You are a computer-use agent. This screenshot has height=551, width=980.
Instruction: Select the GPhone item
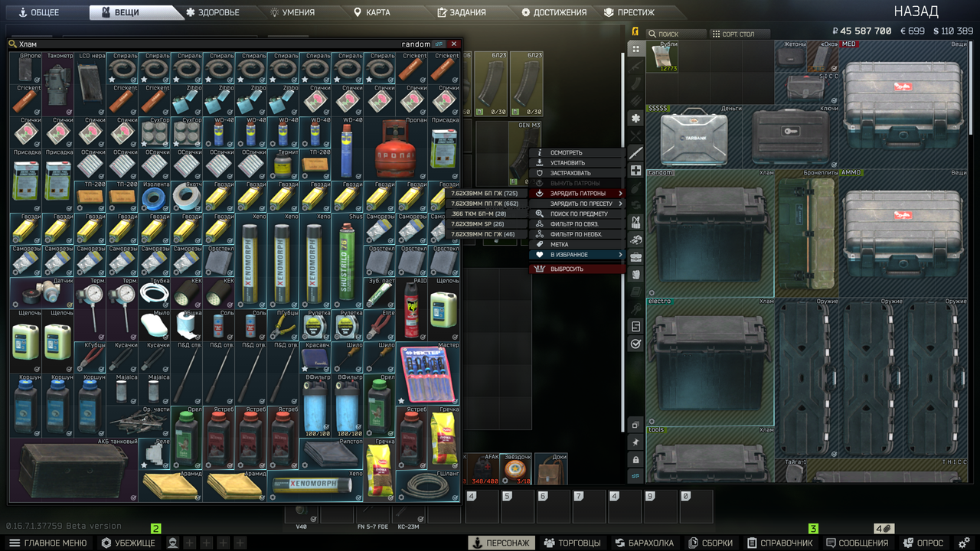click(26, 67)
